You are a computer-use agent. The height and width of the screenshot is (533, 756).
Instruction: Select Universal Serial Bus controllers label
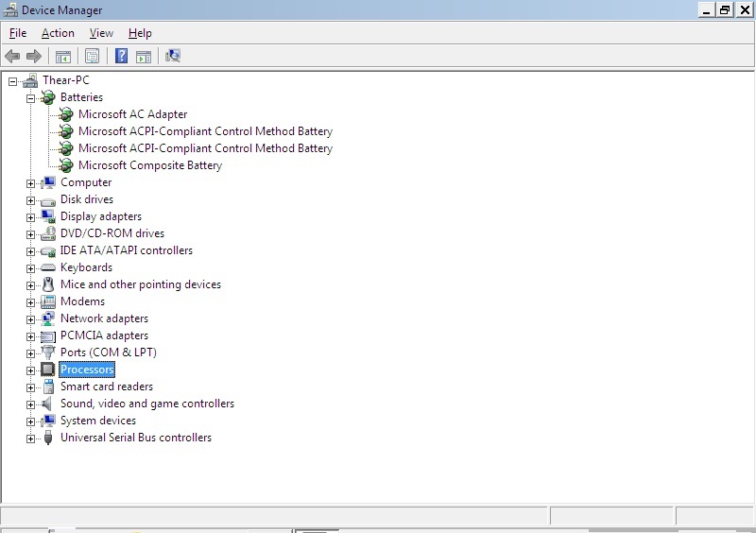136,438
